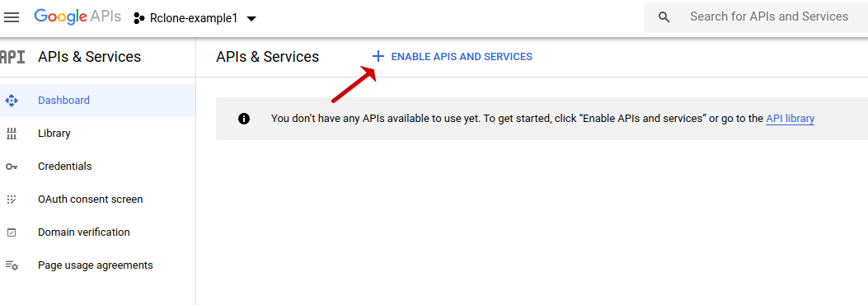Click the Library icon in the sidebar
The image size is (868, 305).
(12, 134)
